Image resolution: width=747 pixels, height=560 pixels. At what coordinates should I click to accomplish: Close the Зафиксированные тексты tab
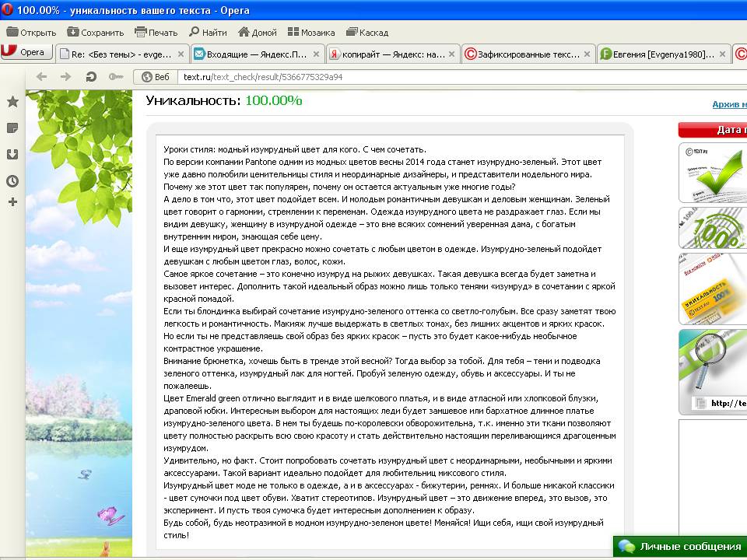[587, 54]
